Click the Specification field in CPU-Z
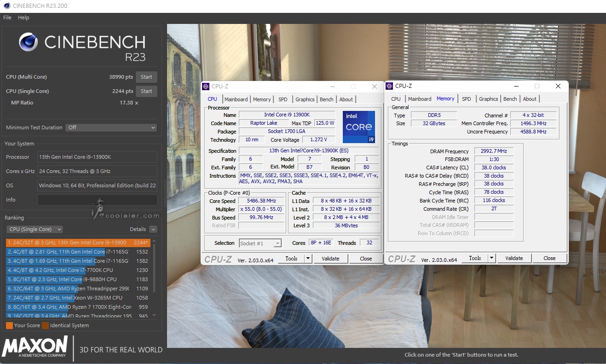The width and height of the screenshot is (606, 364). coord(309,151)
